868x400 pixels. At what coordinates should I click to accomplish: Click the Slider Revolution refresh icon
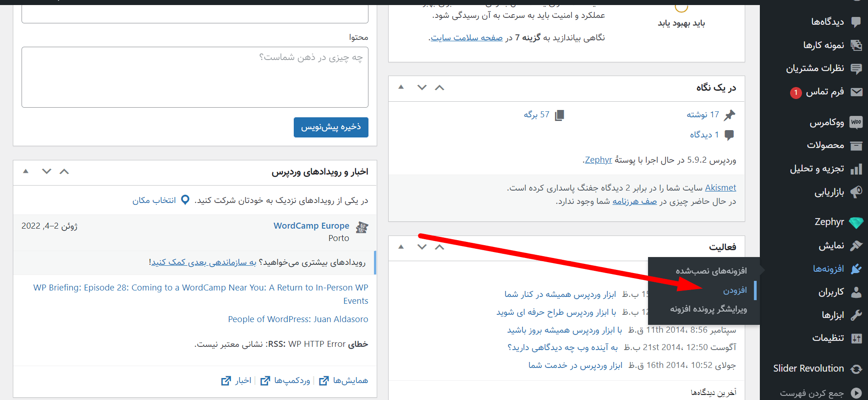tap(856, 369)
